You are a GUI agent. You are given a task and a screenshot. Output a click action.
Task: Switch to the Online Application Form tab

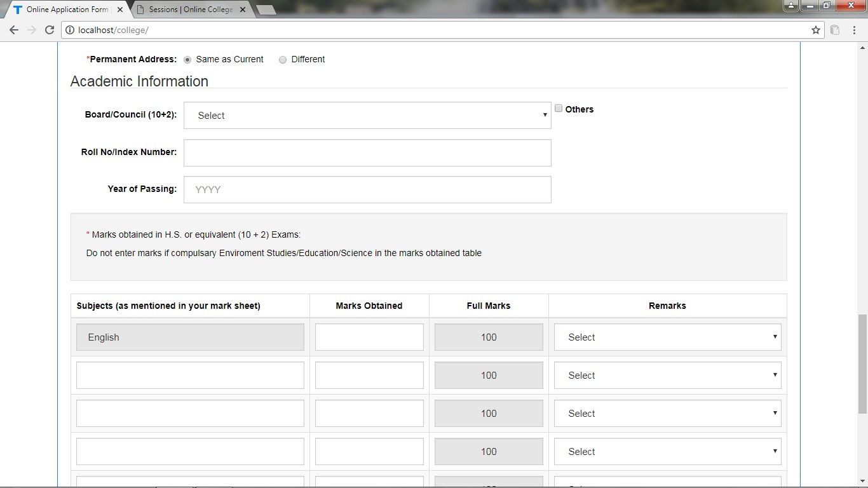coord(67,10)
